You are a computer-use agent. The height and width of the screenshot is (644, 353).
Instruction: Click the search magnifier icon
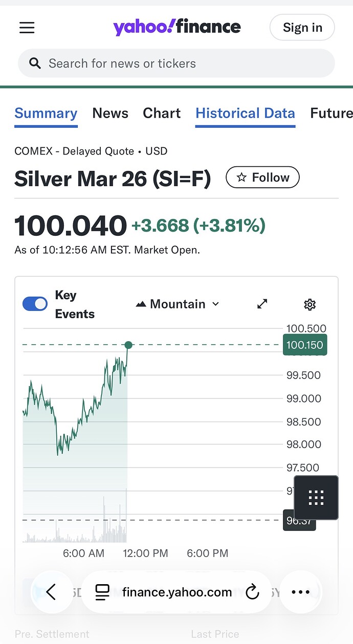[35, 63]
